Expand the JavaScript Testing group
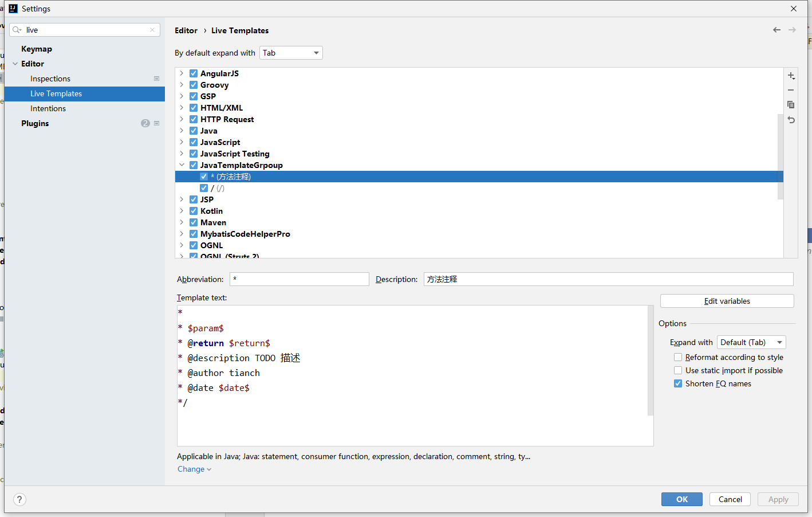812x517 pixels. (182, 154)
